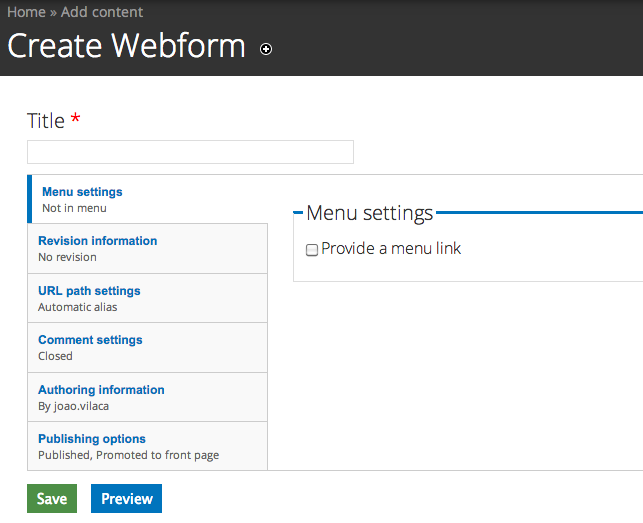Follow the Add content breadcrumb link
Screen dimensions: 643x523
click(102, 12)
